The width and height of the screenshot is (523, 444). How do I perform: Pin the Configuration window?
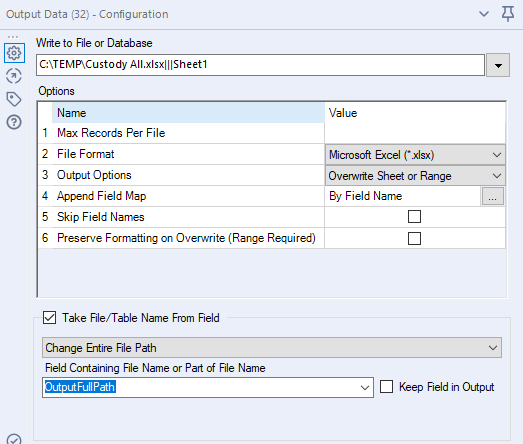click(508, 14)
